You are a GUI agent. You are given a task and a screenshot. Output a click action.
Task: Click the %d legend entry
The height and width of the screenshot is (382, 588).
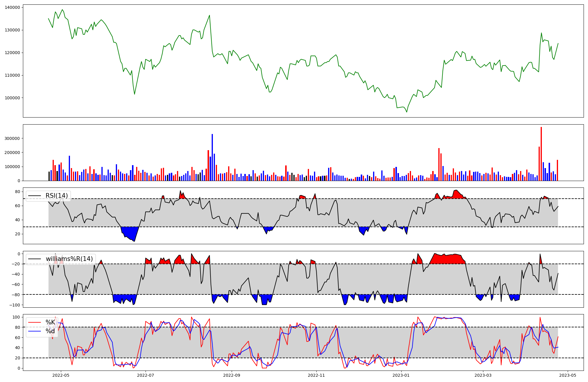pos(50,331)
